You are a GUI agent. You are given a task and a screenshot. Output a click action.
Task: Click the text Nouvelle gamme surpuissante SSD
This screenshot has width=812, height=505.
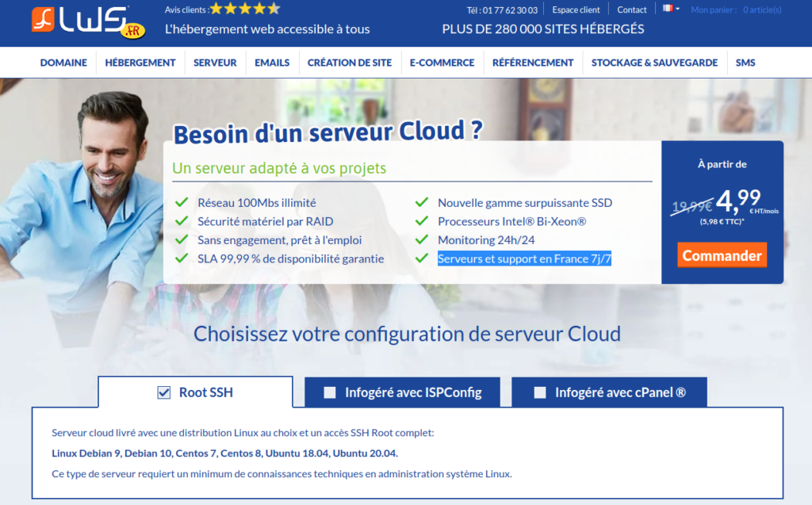(525, 202)
